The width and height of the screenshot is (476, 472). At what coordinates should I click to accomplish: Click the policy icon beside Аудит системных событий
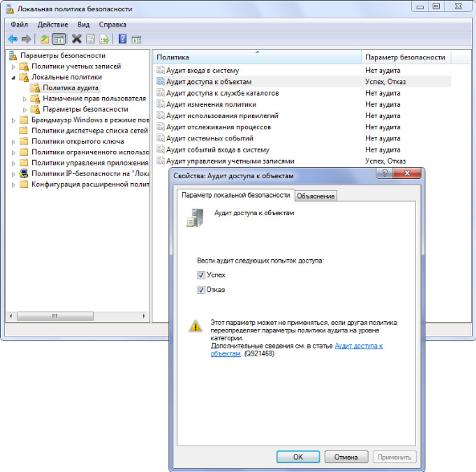coord(161,138)
